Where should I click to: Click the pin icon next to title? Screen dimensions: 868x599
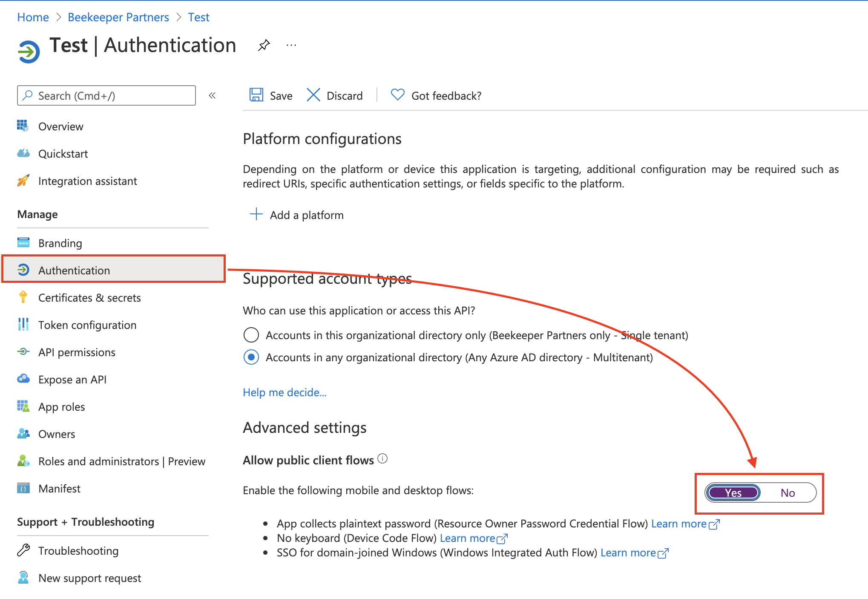tap(264, 45)
